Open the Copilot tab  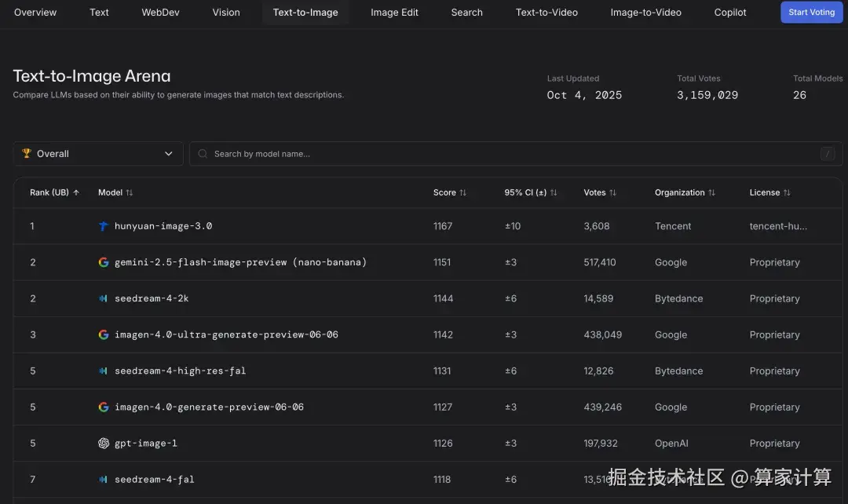coord(730,13)
